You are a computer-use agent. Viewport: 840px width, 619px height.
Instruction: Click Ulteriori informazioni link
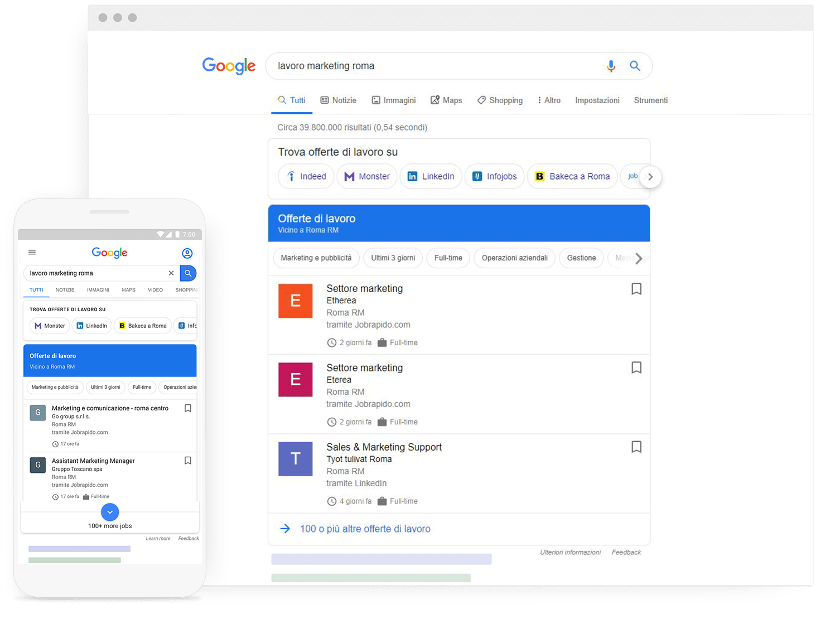click(571, 553)
